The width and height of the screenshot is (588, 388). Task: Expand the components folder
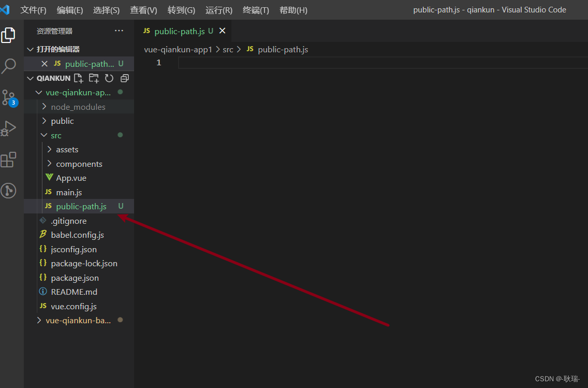pyautogui.click(x=50, y=164)
